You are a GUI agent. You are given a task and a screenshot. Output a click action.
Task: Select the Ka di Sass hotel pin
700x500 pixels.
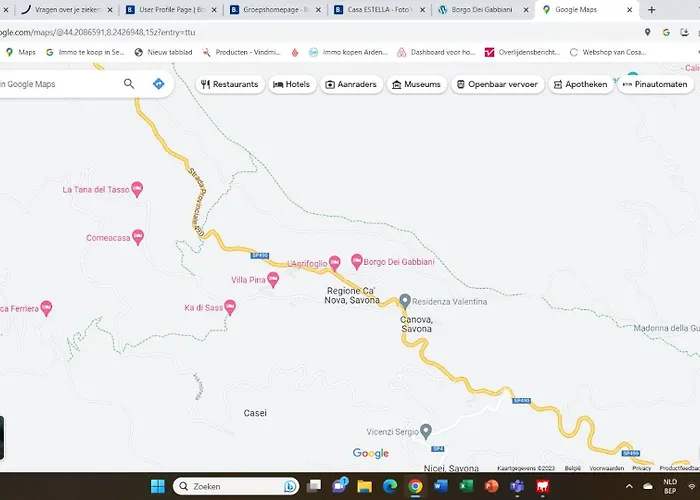pos(230,307)
